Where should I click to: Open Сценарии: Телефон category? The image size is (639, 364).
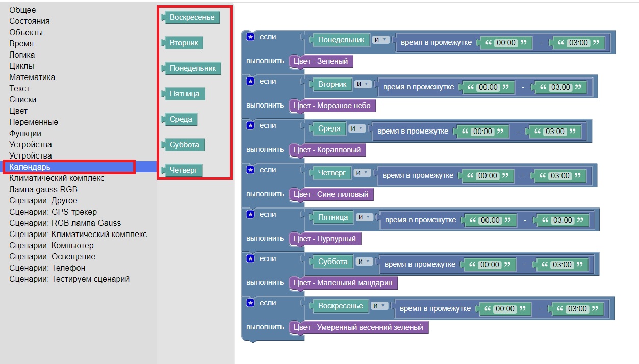[x=47, y=268]
